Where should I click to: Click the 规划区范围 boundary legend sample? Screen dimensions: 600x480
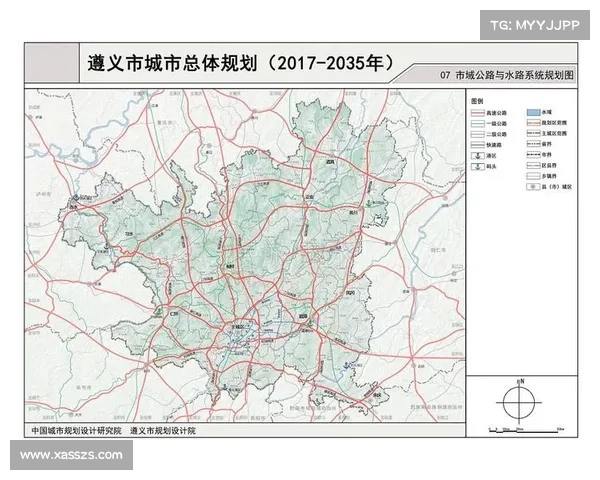click(533, 123)
